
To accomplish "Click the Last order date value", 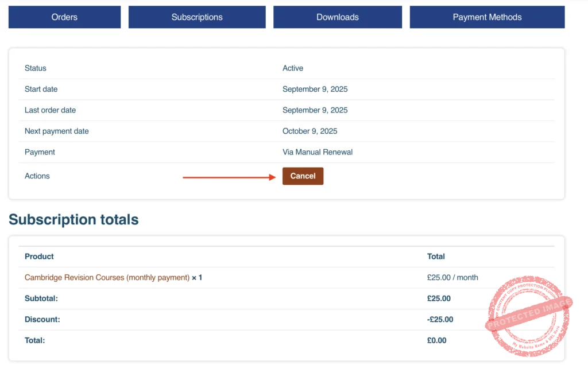I will coord(315,110).
